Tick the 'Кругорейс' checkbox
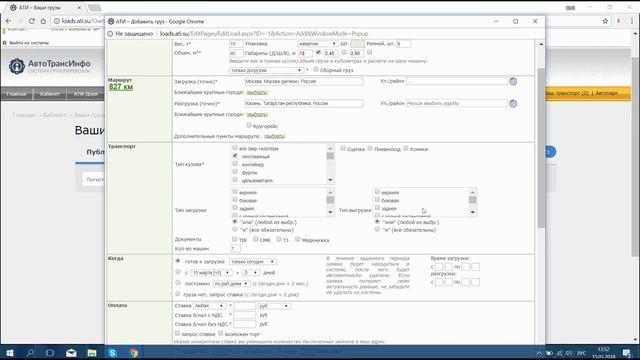Image resolution: width=640 pixels, height=360 pixels. [249, 125]
